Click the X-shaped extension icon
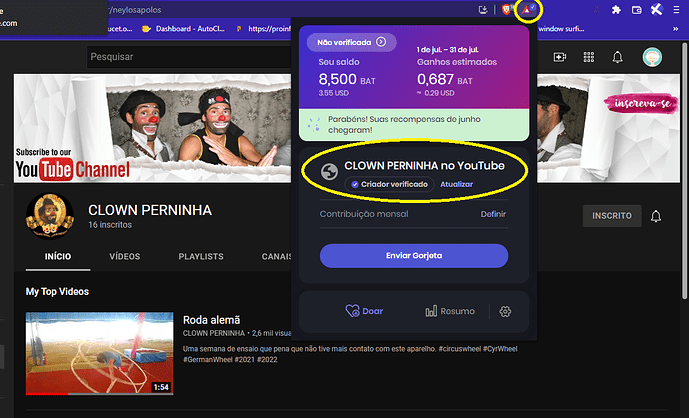 coord(656,10)
